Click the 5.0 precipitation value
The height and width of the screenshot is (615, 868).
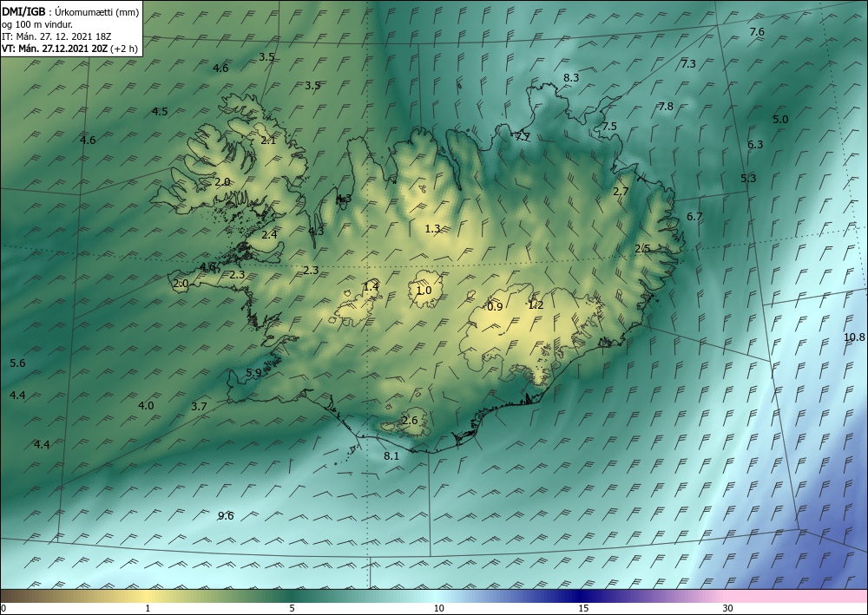(780, 120)
